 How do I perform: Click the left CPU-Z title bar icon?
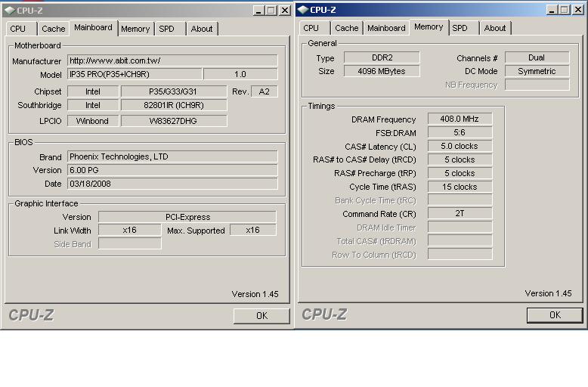[x=10, y=11]
